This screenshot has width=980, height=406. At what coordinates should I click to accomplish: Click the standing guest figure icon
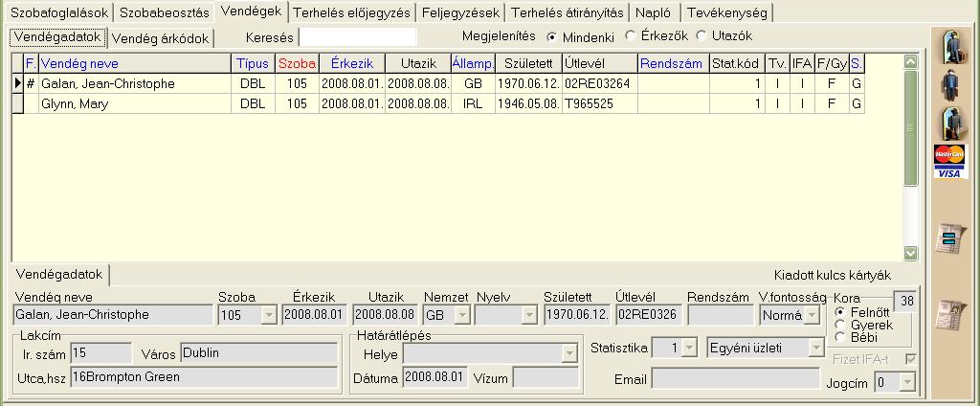(950, 85)
